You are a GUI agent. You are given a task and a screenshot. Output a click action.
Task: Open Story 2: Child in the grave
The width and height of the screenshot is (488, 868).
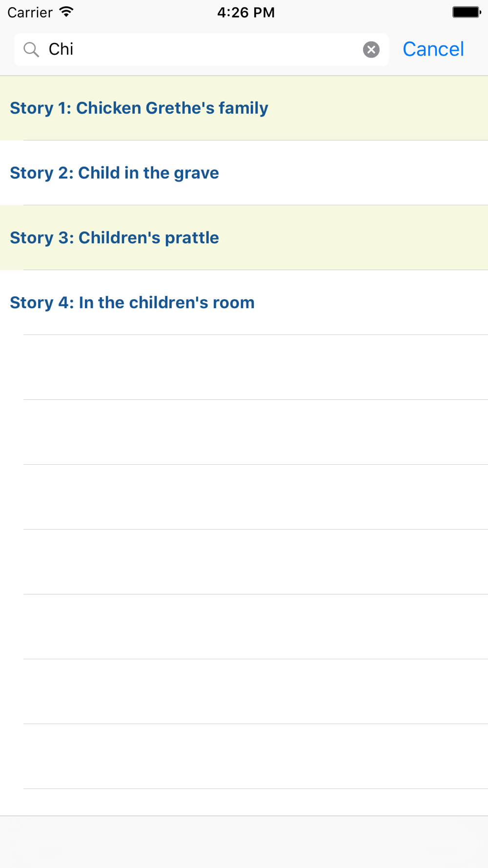[244, 173]
